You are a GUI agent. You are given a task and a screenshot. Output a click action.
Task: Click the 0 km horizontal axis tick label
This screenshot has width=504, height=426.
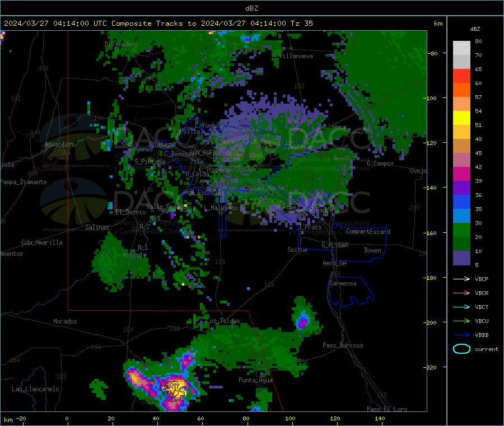(x=67, y=418)
